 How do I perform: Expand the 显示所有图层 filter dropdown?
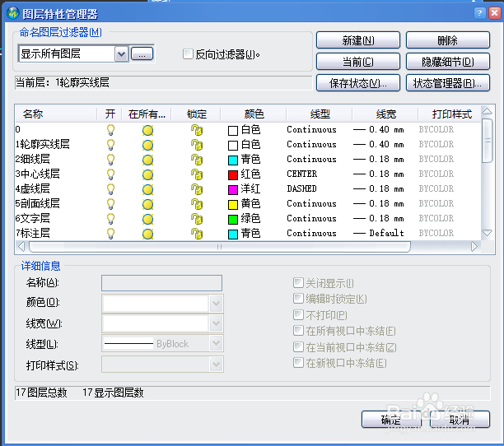click(x=122, y=54)
